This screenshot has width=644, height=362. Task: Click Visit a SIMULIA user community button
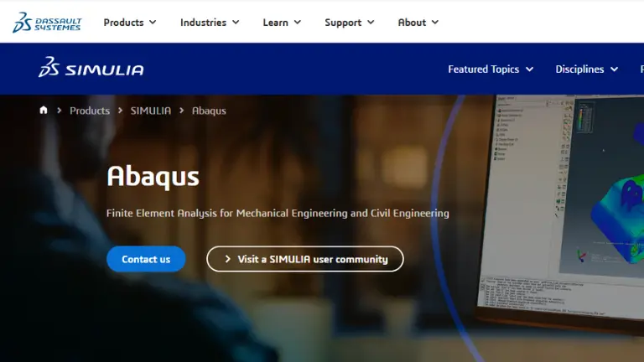(305, 260)
